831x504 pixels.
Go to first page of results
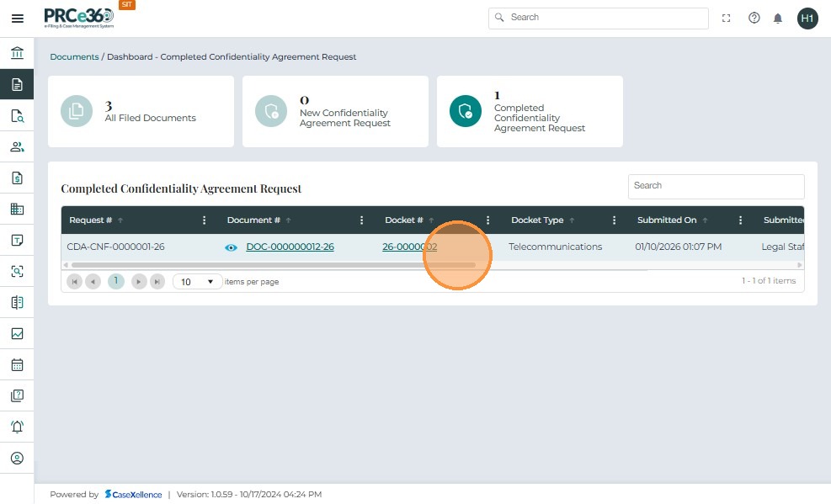[x=74, y=282]
